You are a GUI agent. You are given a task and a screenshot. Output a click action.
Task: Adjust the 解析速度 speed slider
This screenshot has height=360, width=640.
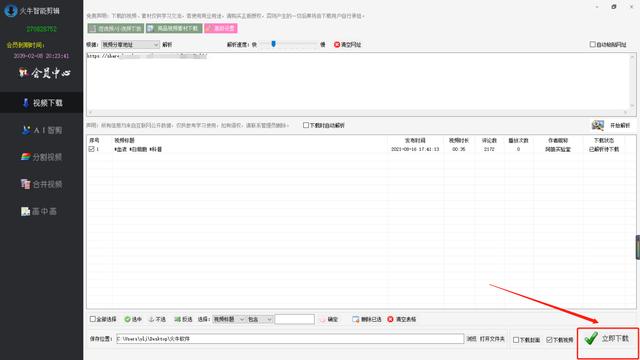273,44
